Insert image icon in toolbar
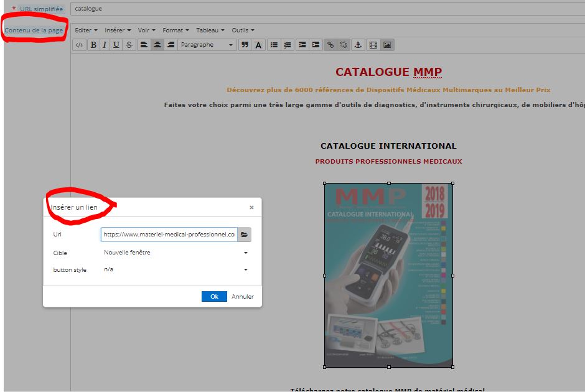The height and width of the screenshot is (392, 585). [x=387, y=45]
